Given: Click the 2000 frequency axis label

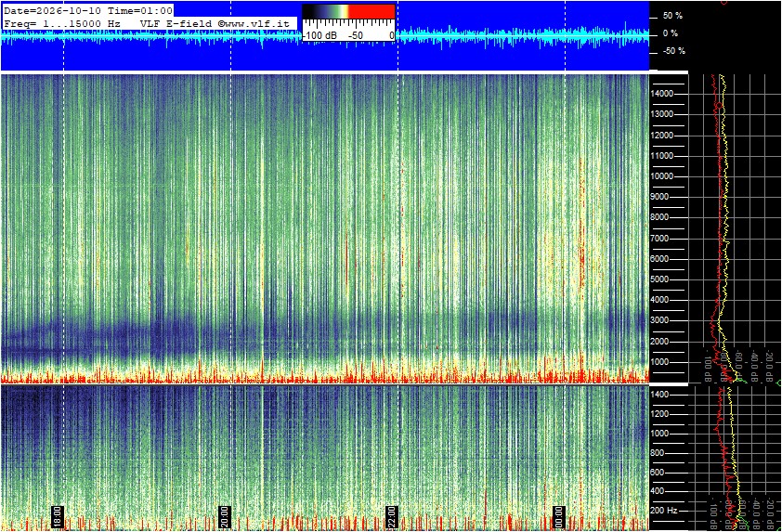Looking at the screenshot, I should 659,342.
